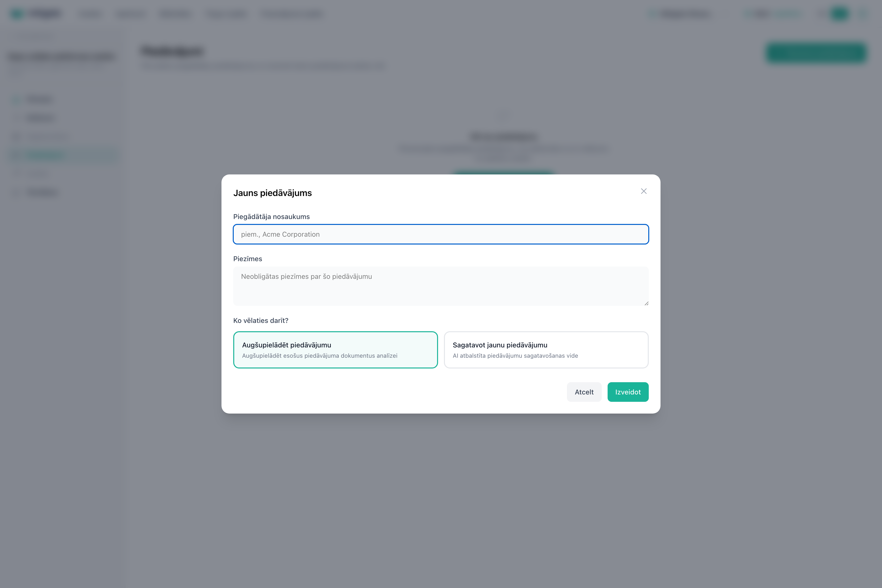Choose the Sagatavot jaunu piedāvājumu option card
Image resolution: width=882 pixels, height=588 pixels.
[x=546, y=350]
